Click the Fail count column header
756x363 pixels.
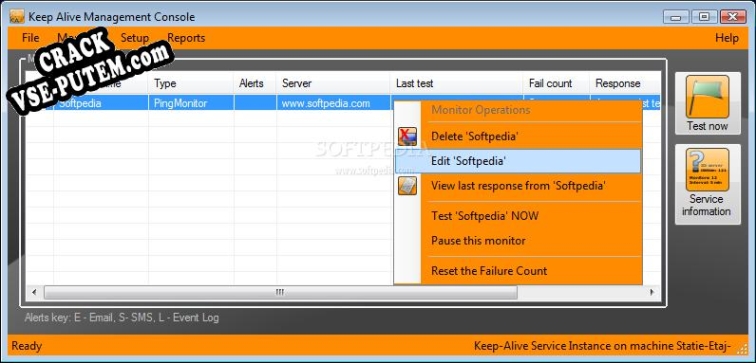point(556,83)
